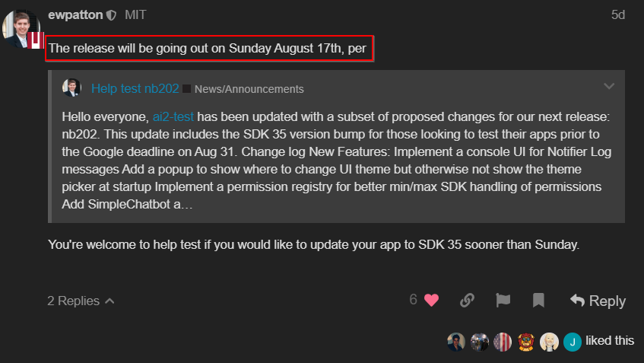Click the lion mascot liker avatar

(x=526, y=342)
